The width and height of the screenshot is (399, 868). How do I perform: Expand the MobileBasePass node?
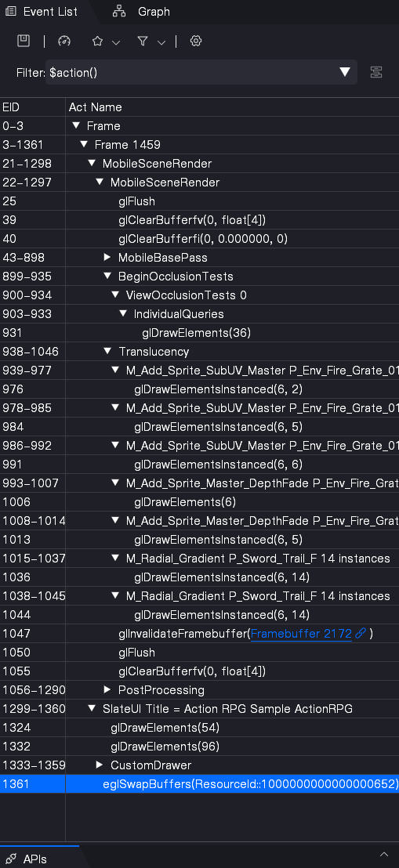(107, 258)
